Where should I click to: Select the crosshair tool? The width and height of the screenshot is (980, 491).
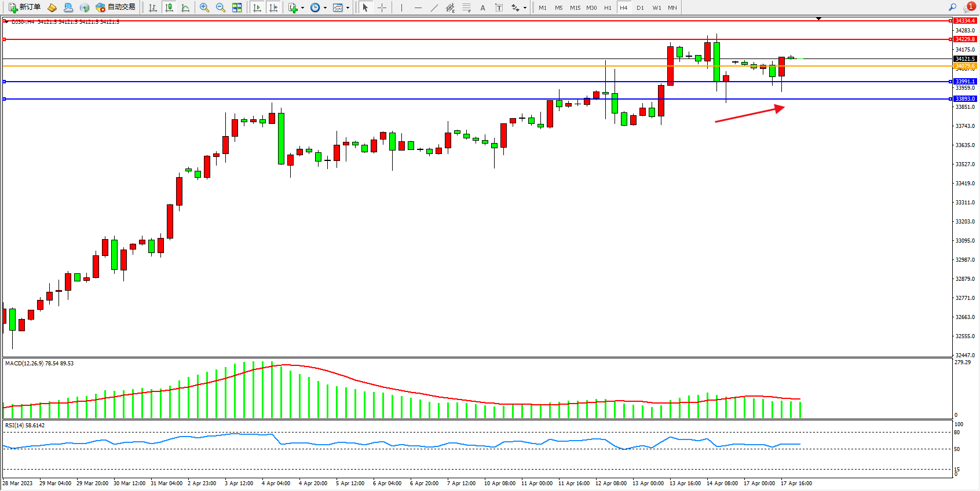point(382,8)
